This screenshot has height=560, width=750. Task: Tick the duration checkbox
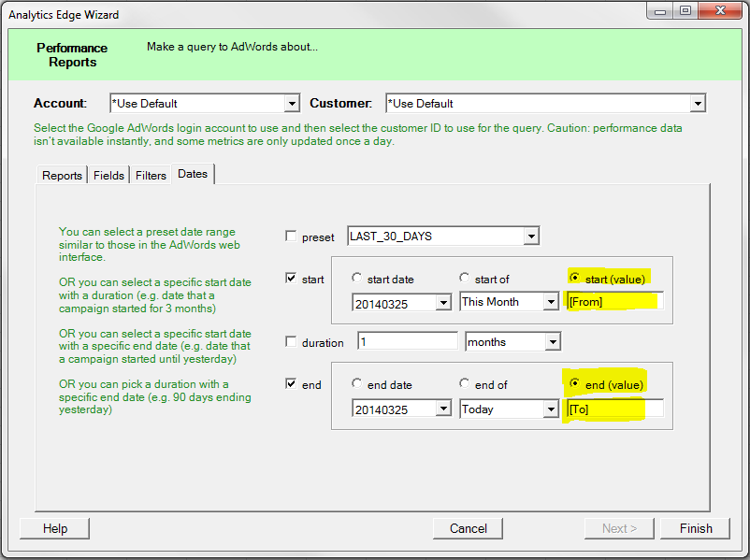[x=291, y=342]
